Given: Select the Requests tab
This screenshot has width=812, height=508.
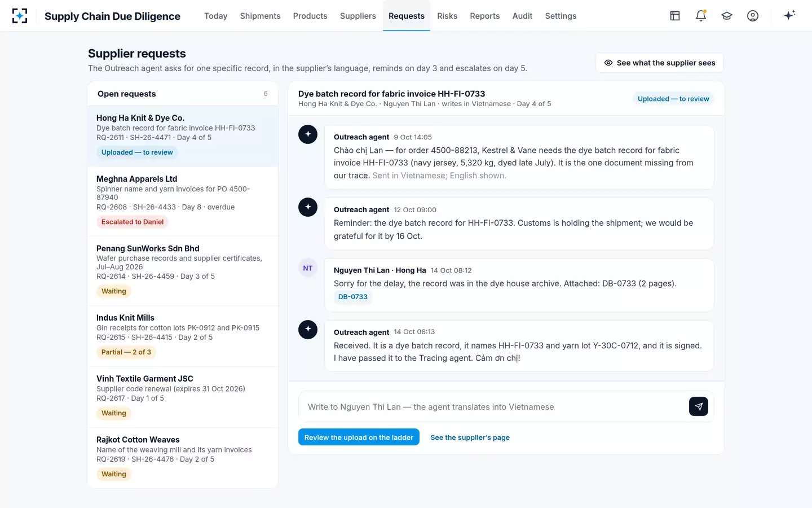Looking at the screenshot, I should click(x=407, y=16).
